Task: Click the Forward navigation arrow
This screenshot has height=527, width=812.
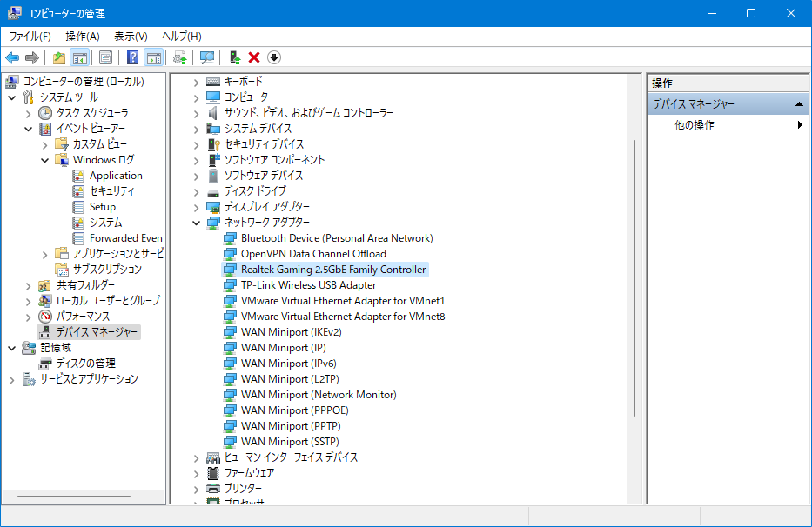Action: click(x=32, y=57)
